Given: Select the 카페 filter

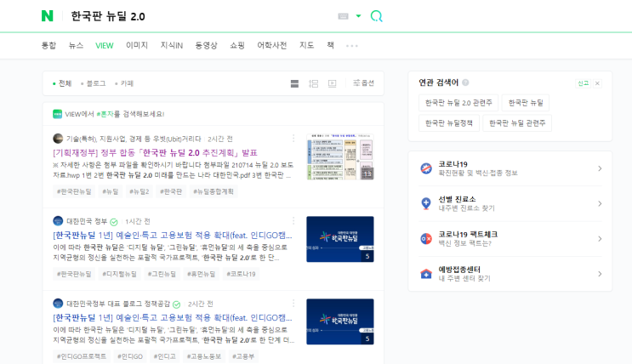Looking at the screenshot, I should point(124,83).
